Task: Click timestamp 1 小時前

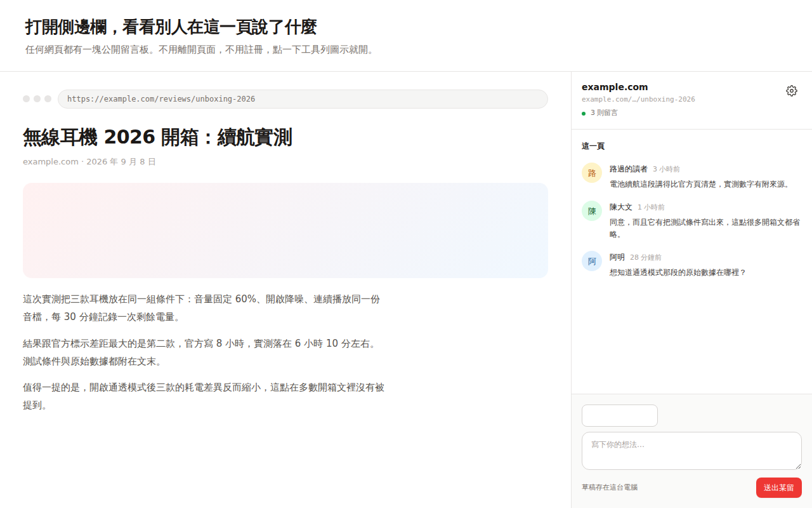Action: 651,208
